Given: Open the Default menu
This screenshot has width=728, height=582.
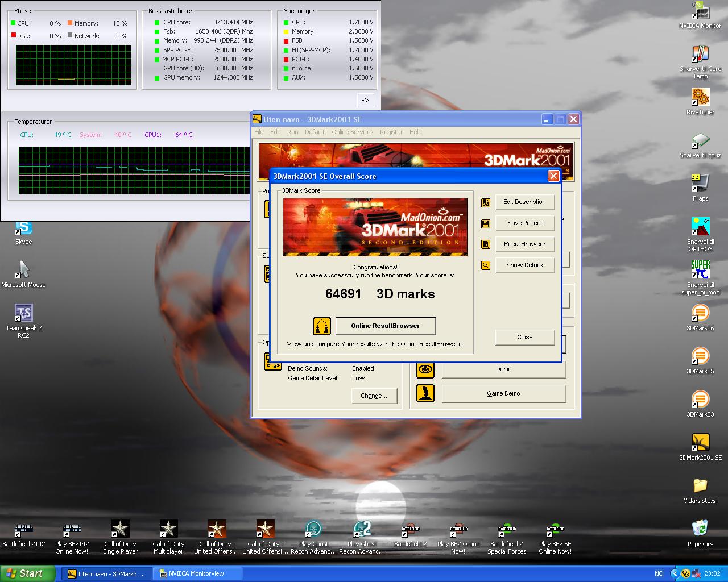Looking at the screenshot, I should [x=315, y=132].
